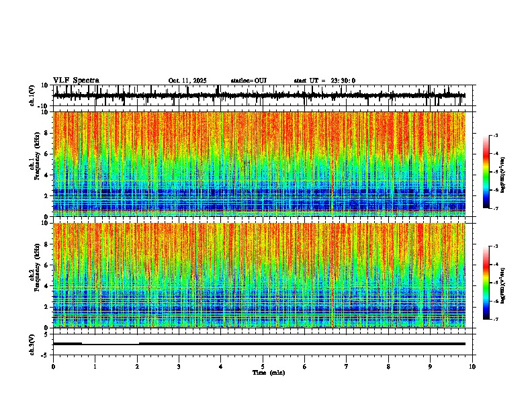Screen dimensions: 532x411
Task: Click time axis tick label "7"
Action: [x=347, y=367]
